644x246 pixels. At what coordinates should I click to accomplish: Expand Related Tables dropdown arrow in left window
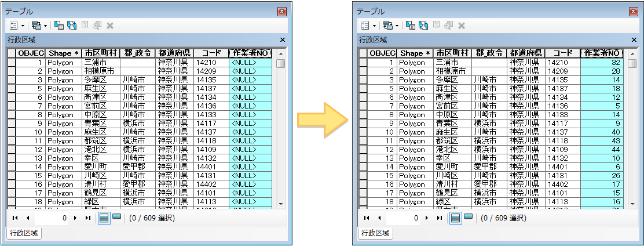pos(45,26)
